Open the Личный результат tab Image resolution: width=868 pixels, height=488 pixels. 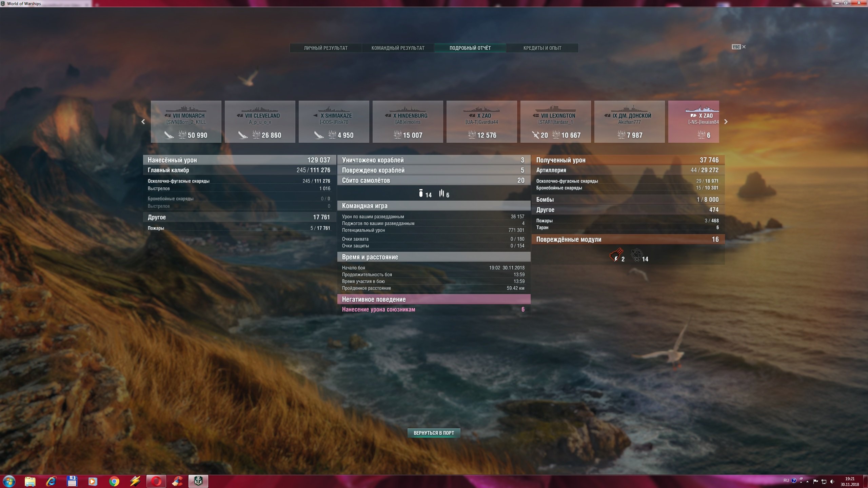(325, 48)
